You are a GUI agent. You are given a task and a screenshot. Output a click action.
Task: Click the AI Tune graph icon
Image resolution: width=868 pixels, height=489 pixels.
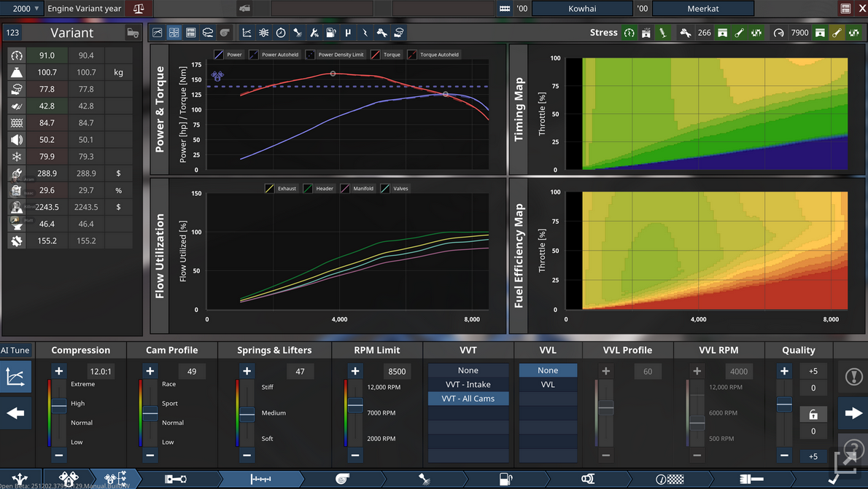tap(15, 377)
